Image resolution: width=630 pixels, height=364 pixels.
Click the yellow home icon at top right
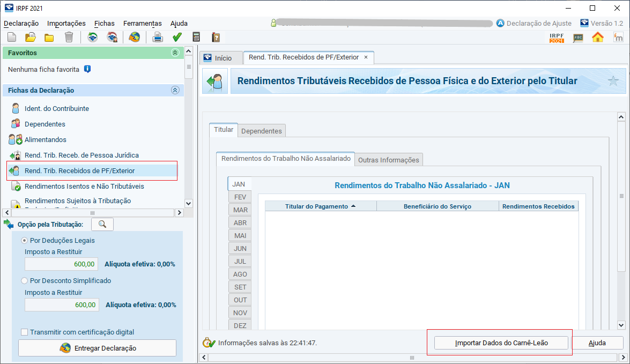(598, 38)
